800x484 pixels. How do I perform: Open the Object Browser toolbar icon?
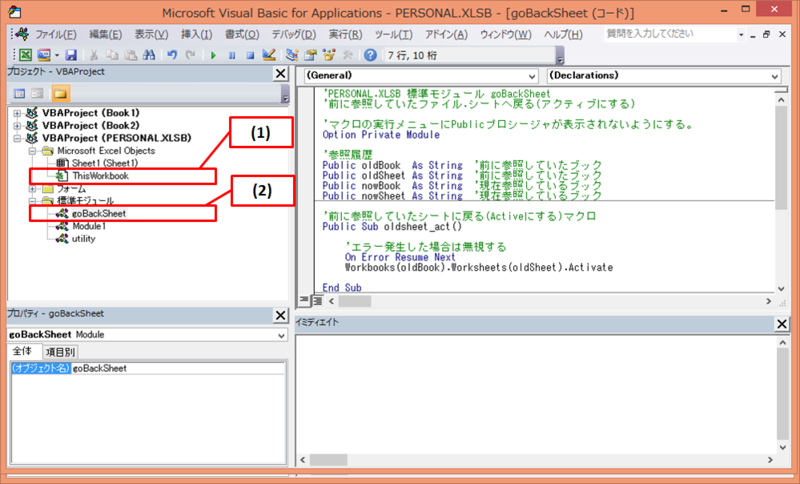pyautogui.click(x=329, y=55)
